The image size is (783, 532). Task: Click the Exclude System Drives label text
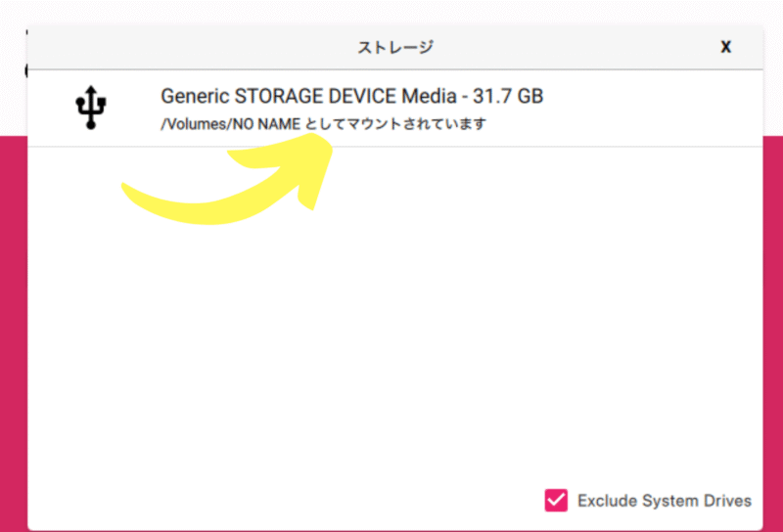pyautogui.click(x=665, y=501)
